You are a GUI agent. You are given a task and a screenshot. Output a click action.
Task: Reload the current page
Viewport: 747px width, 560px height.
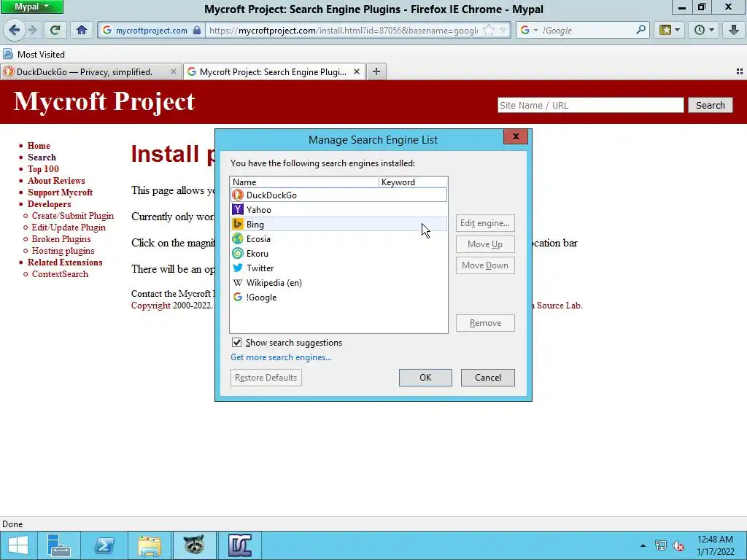click(55, 31)
